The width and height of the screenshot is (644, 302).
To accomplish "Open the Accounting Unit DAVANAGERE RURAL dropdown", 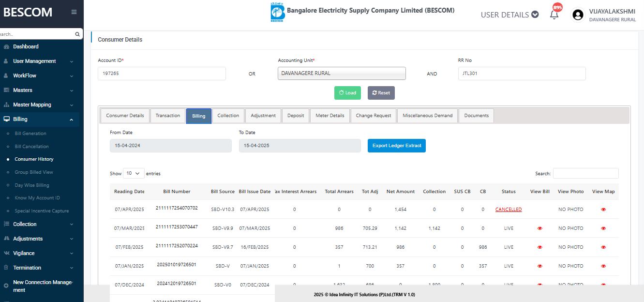I will point(342,74).
